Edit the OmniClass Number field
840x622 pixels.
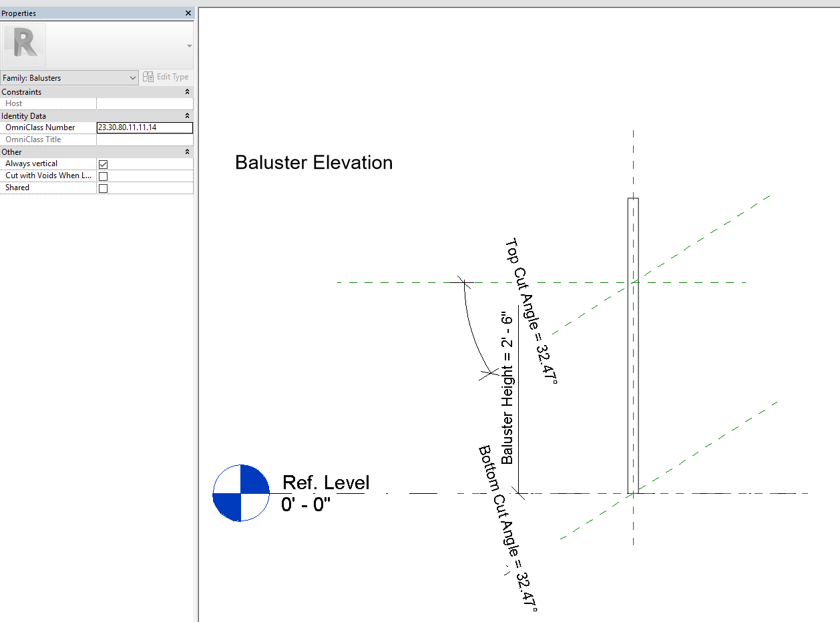pyautogui.click(x=144, y=127)
